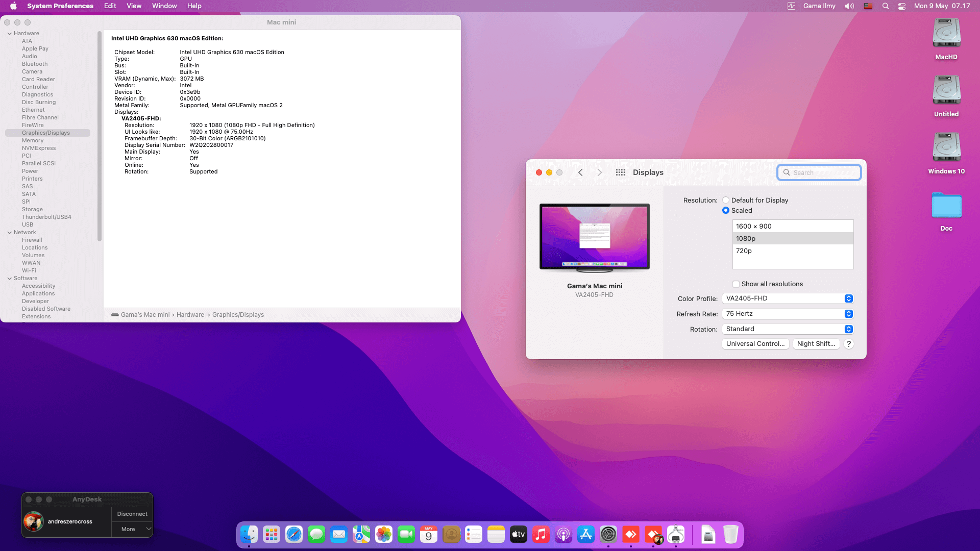Image resolution: width=980 pixels, height=551 pixels.
Task: Click the help question mark button
Action: (849, 344)
